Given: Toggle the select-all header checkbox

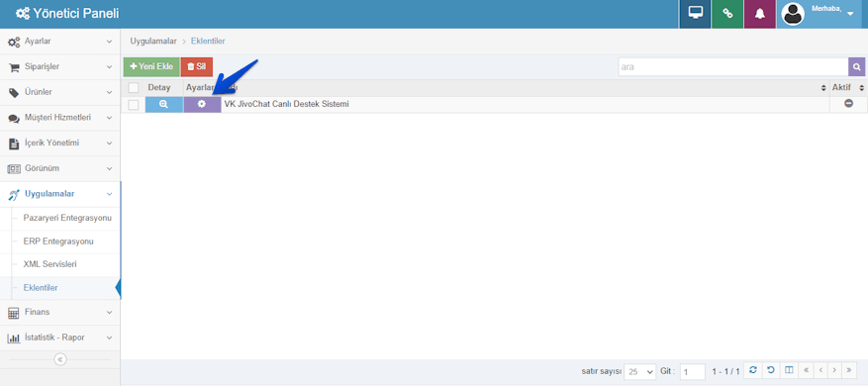Looking at the screenshot, I should click(134, 87).
